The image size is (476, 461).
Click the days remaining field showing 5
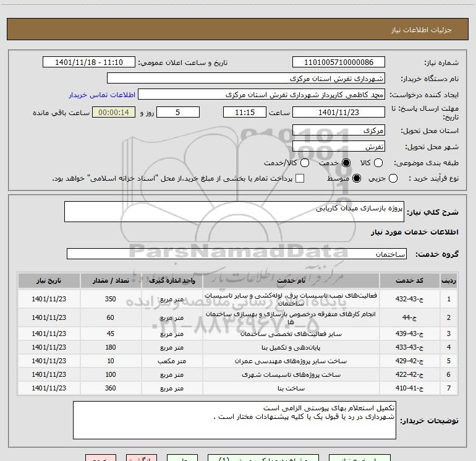[x=178, y=112]
